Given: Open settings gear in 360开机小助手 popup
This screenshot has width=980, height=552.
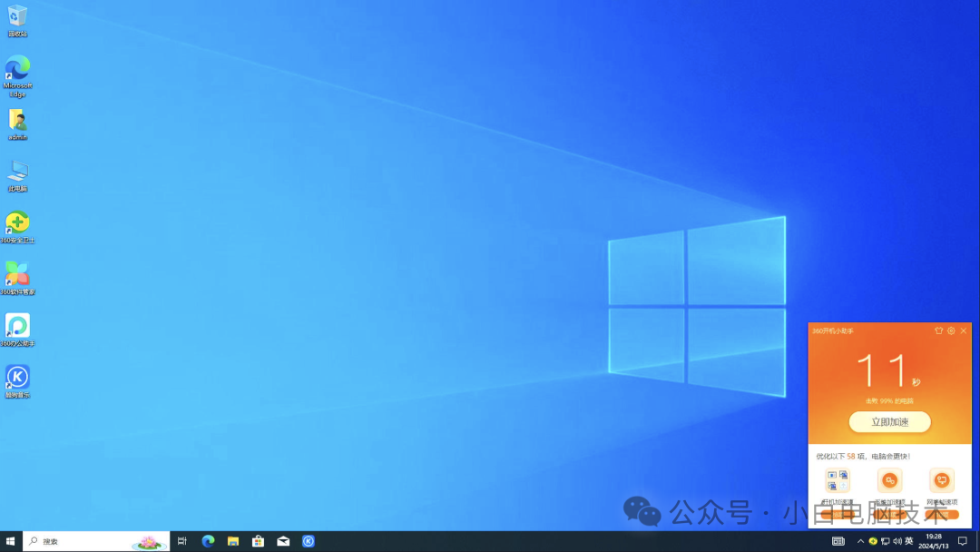Looking at the screenshot, I should click(951, 330).
